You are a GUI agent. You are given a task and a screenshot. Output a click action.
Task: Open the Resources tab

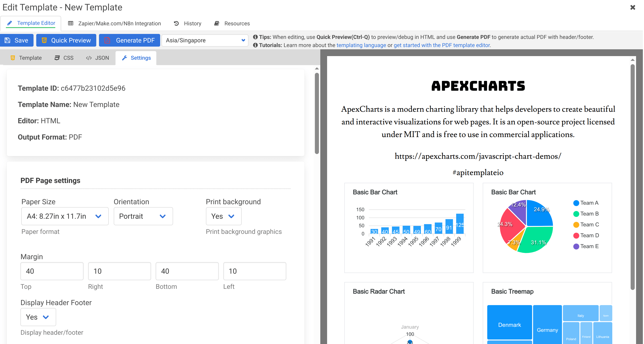point(232,24)
